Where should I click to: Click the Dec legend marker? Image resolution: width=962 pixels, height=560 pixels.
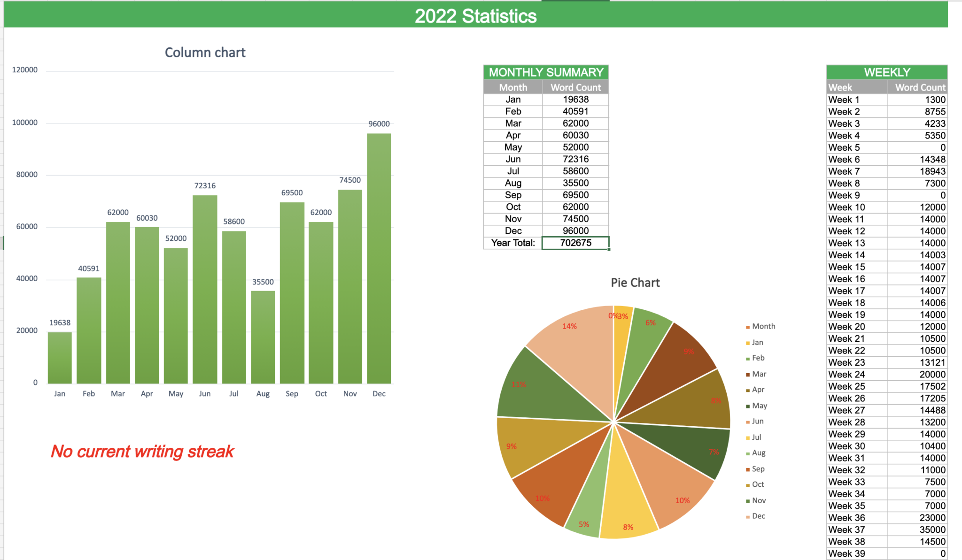pyautogui.click(x=748, y=515)
